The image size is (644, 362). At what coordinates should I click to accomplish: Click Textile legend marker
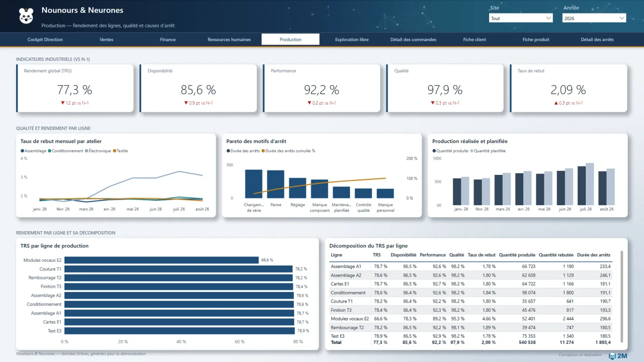click(114, 151)
